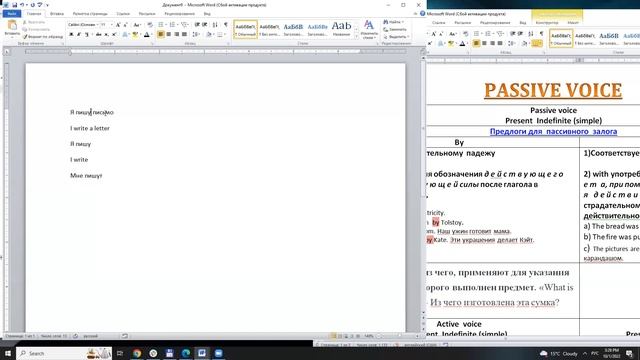
Task: Undo last action in quick access toolbar
Action: click(22, 5)
